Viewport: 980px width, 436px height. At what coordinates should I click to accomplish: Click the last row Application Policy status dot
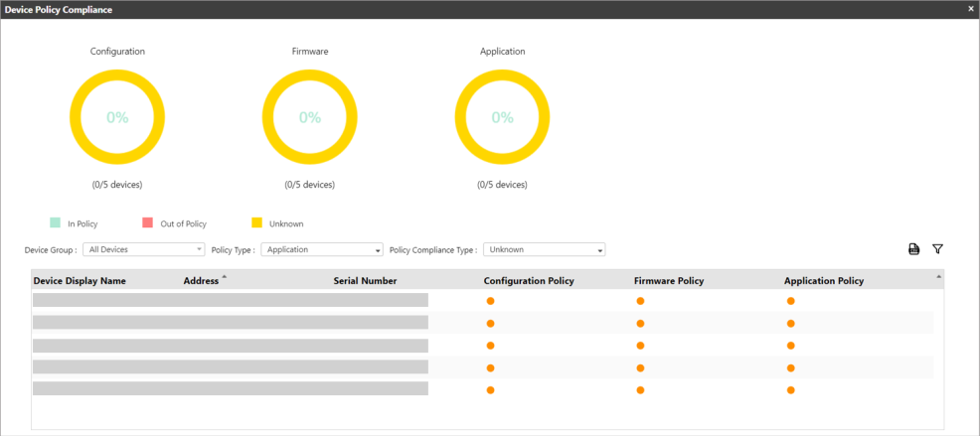coord(790,389)
